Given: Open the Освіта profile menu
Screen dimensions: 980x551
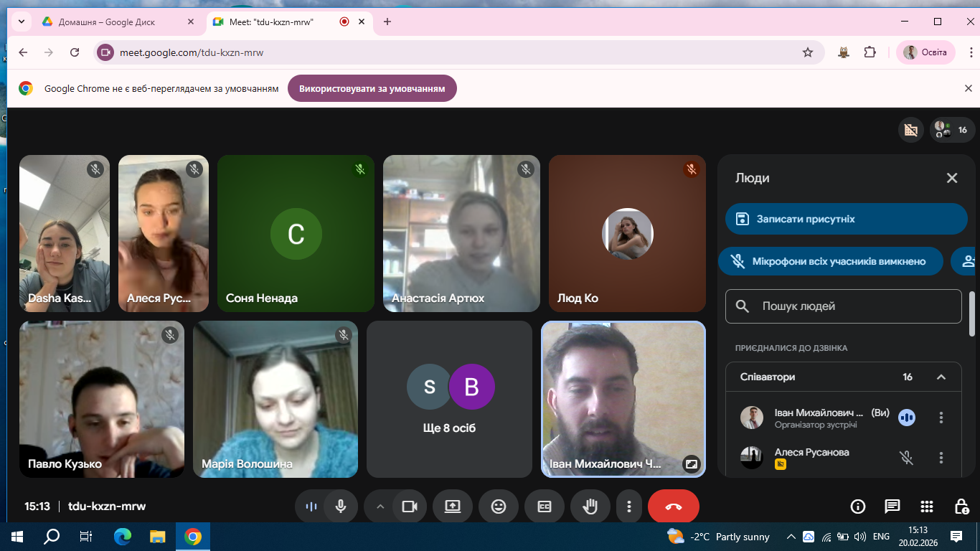Looking at the screenshot, I should coord(925,52).
